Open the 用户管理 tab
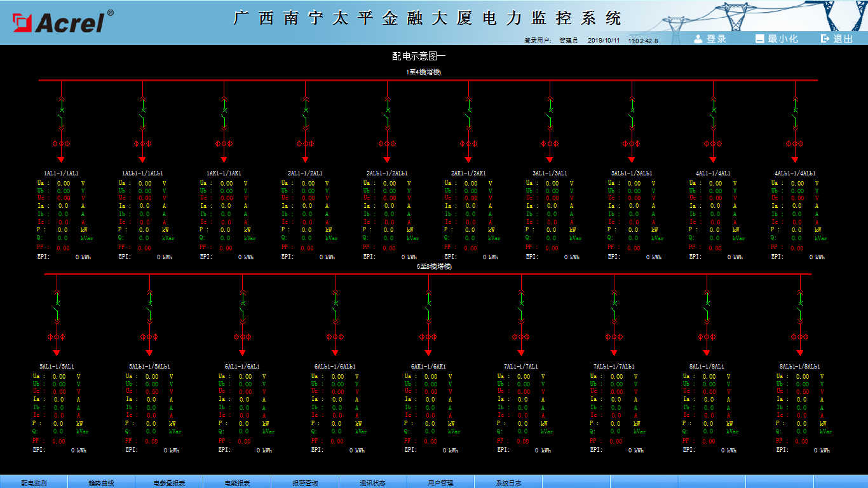868x488 pixels. [441, 482]
